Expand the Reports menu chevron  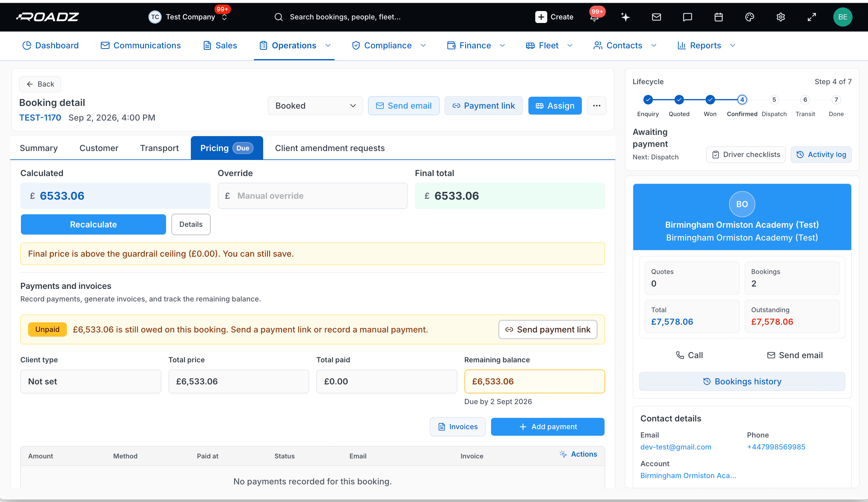click(733, 45)
